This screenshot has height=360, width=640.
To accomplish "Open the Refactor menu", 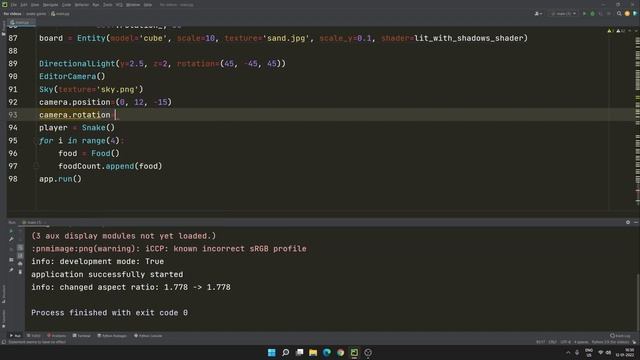I will (82, 5).
